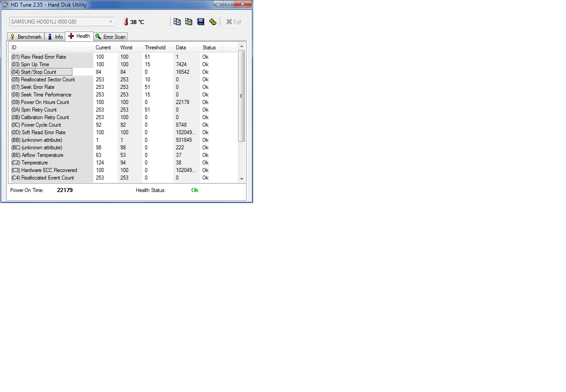566x392 pixels.
Task: Click the worst value 53 for Airflow Temperature
Action: pyautogui.click(x=123, y=155)
